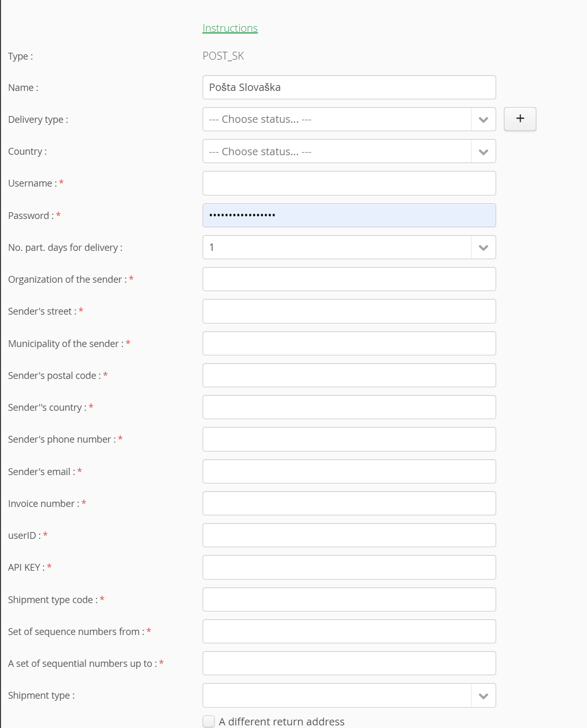Click the sequential numbers up to field
The image size is (587, 728).
349,663
